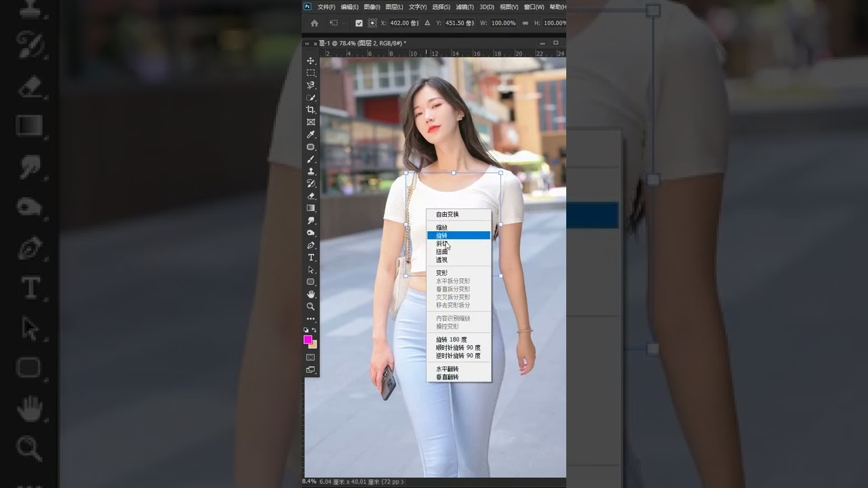Choose 旋转 180 度 in context menu
This screenshot has height=488, width=868.
coord(458,339)
